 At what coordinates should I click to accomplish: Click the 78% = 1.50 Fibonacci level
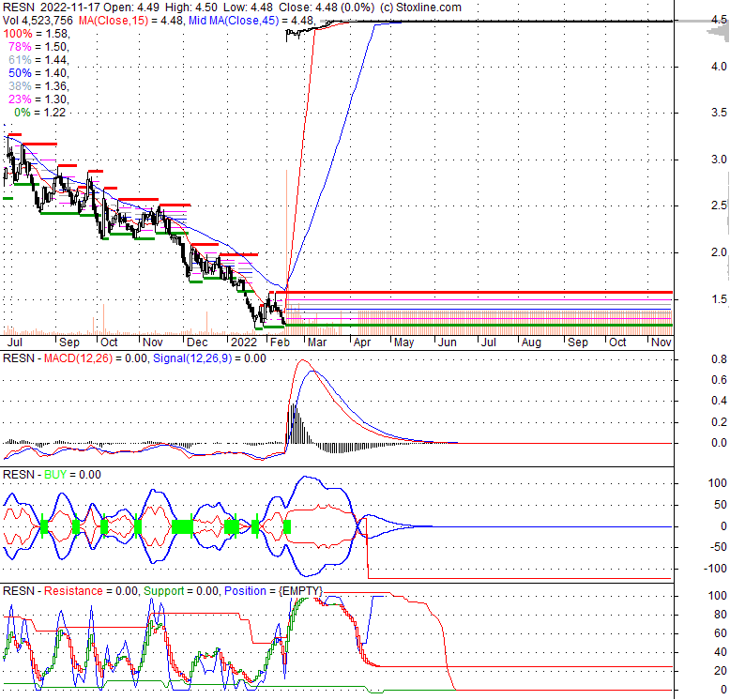point(38,47)
